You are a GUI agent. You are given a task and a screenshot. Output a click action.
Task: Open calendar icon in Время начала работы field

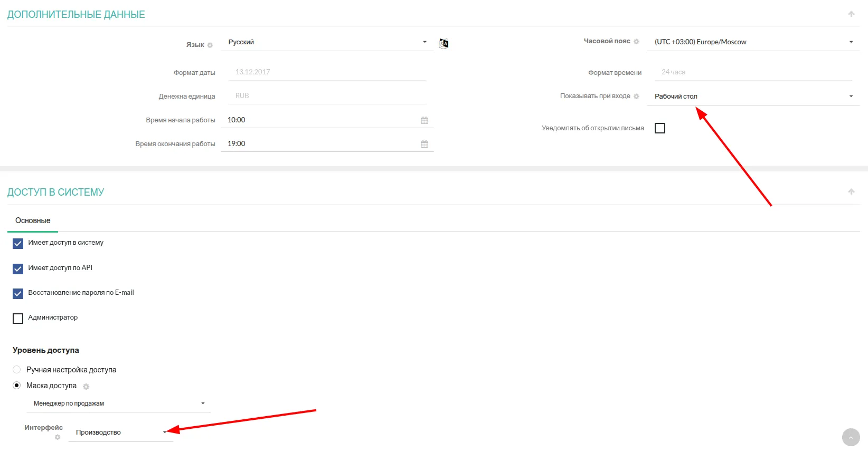[x=424, y=120]
